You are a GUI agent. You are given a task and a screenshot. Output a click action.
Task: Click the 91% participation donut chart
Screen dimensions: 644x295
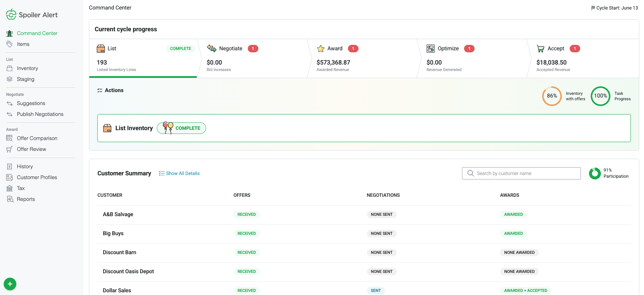pyautogui.click(x=595, y=173)
